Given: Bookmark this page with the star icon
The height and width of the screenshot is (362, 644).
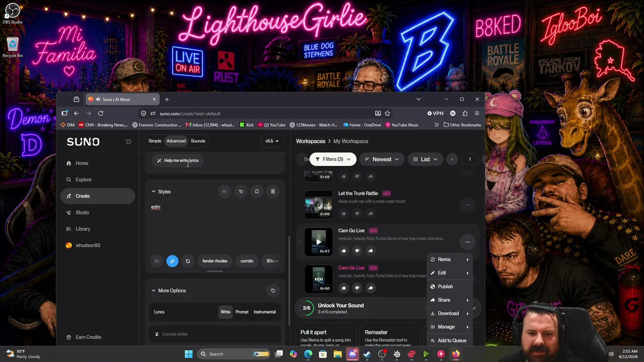Looking at the screenshot, I should (x=387, y=113).
